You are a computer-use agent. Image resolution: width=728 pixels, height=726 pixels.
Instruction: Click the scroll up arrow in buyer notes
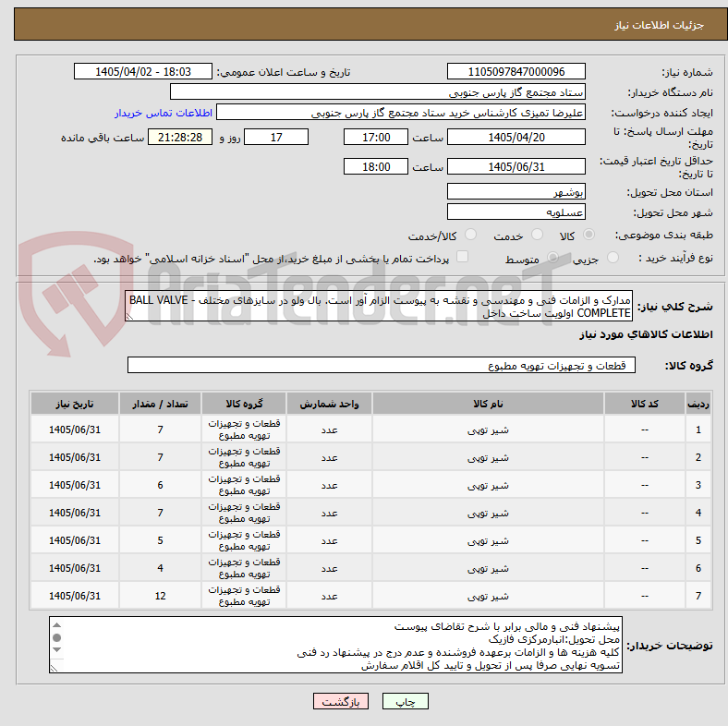pos(56,625)
